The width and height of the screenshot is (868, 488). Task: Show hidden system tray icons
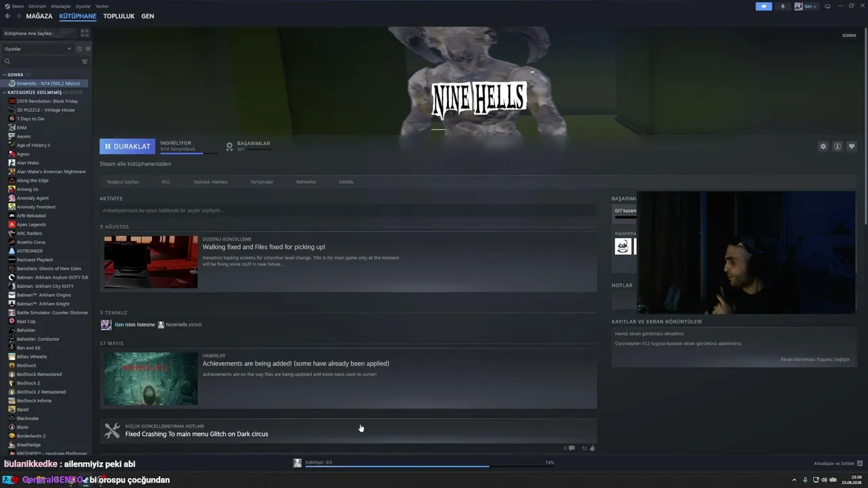point(794,480)
